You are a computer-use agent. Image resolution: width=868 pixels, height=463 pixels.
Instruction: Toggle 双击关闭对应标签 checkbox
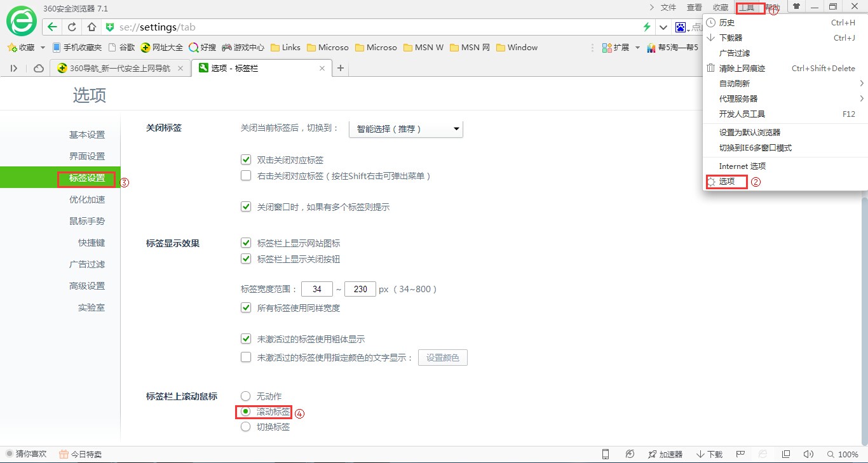(246, 159)
